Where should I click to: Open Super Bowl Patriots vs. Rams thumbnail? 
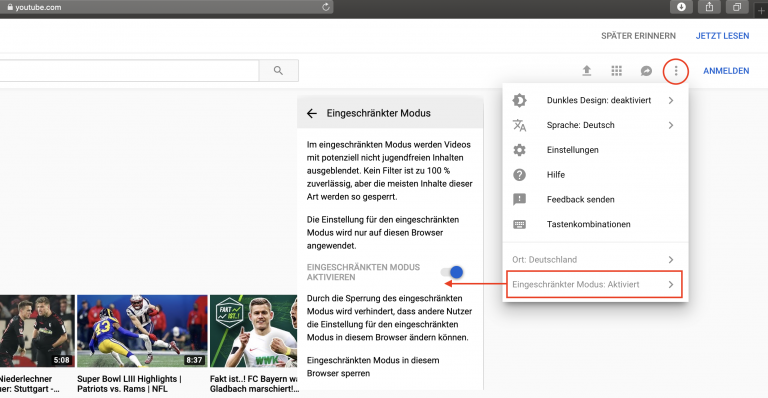click(x=142, y=331)
